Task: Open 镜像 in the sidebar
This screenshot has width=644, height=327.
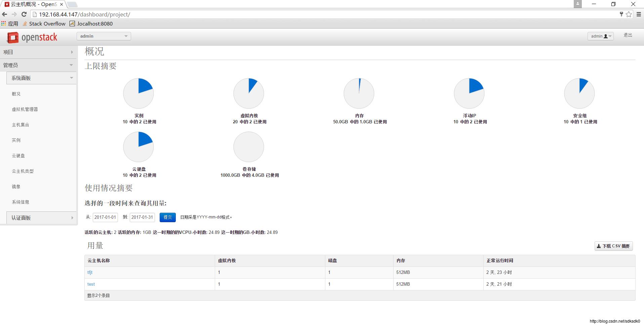Action: [x=16, y=187]
